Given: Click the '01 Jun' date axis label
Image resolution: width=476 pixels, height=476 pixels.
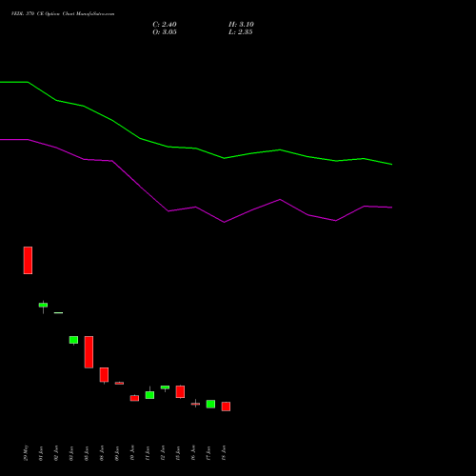Looking at the screenshot, I should [x=41, y=453].
